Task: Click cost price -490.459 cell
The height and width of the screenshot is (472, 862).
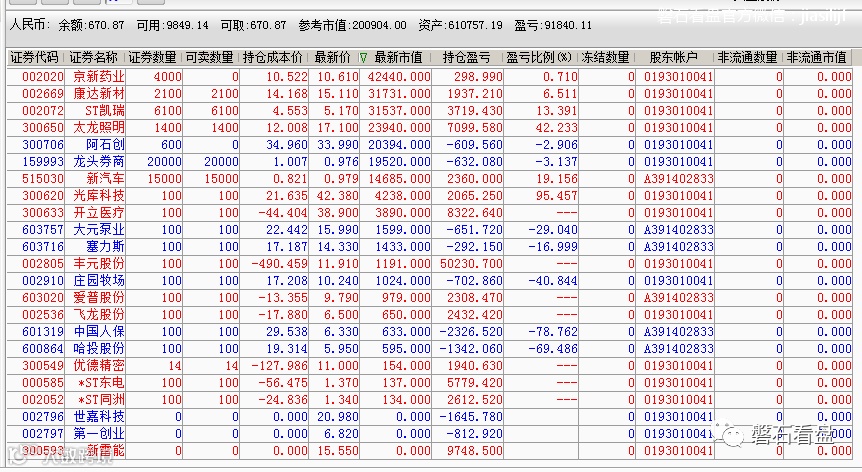Action: (279, 264)
